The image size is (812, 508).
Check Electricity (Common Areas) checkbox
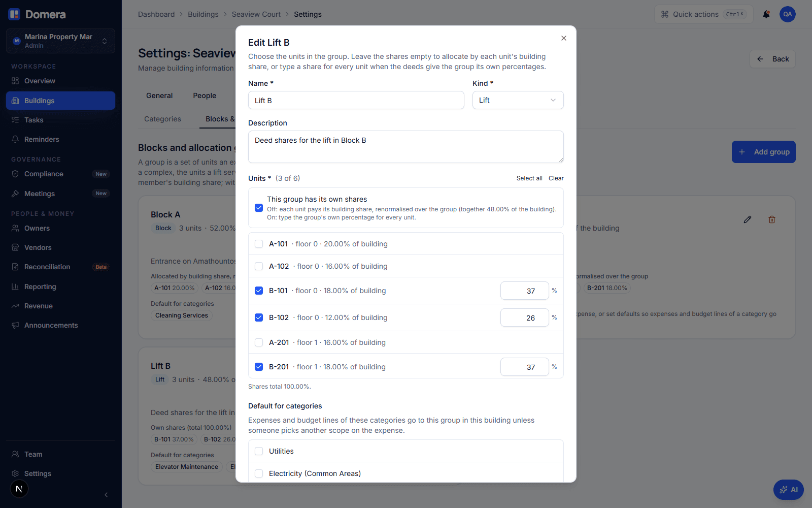259,473
